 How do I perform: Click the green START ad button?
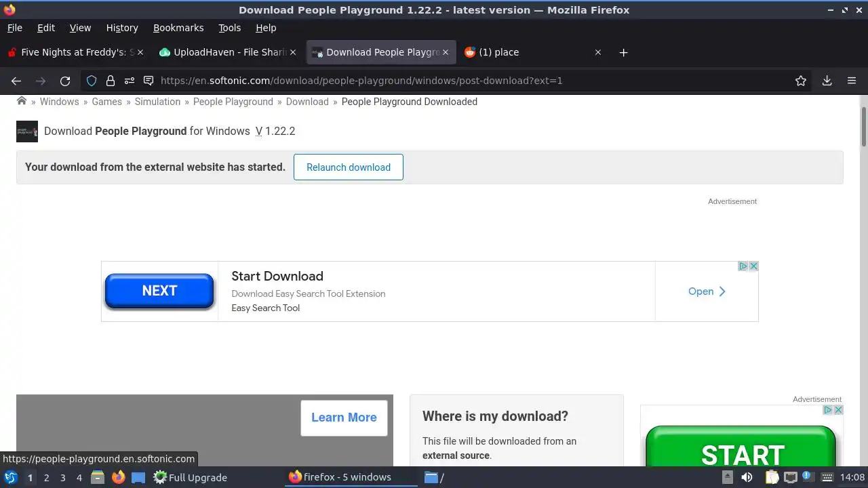tap(741, 447)
